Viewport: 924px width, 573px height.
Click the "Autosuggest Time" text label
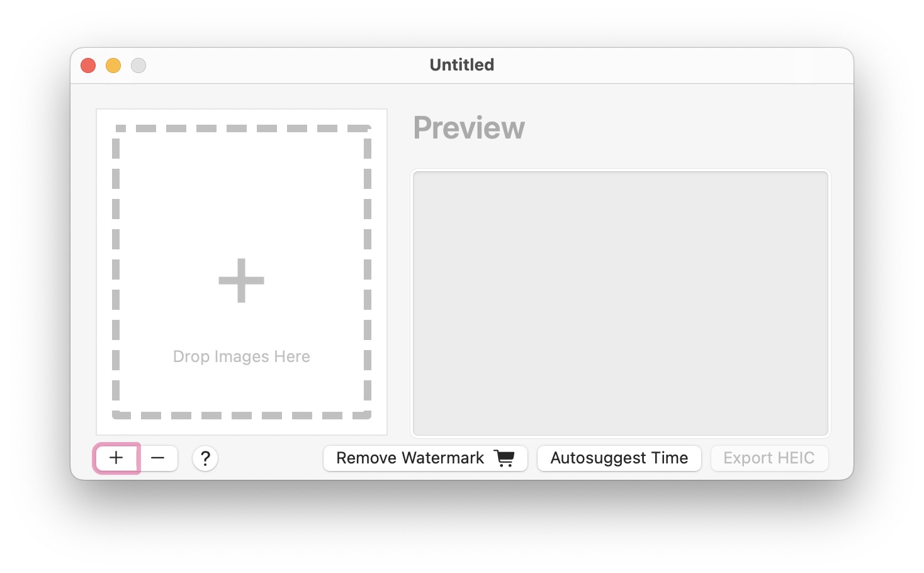[x=619, y=458]
